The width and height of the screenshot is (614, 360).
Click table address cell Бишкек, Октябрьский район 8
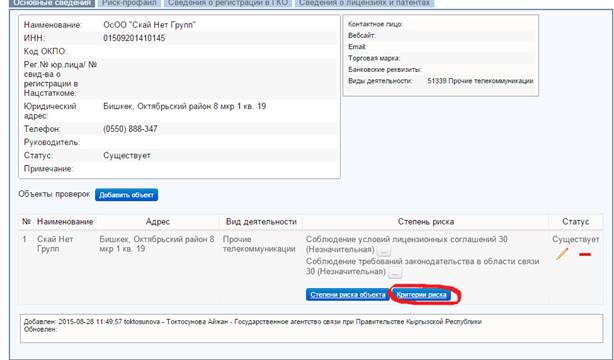click(x=157, y=244)
